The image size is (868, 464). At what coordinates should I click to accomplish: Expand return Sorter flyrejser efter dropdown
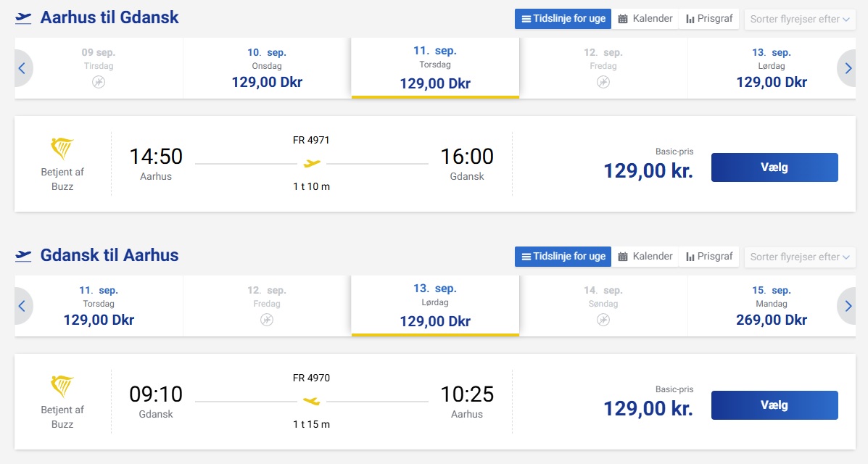click(x=800, y=257)
